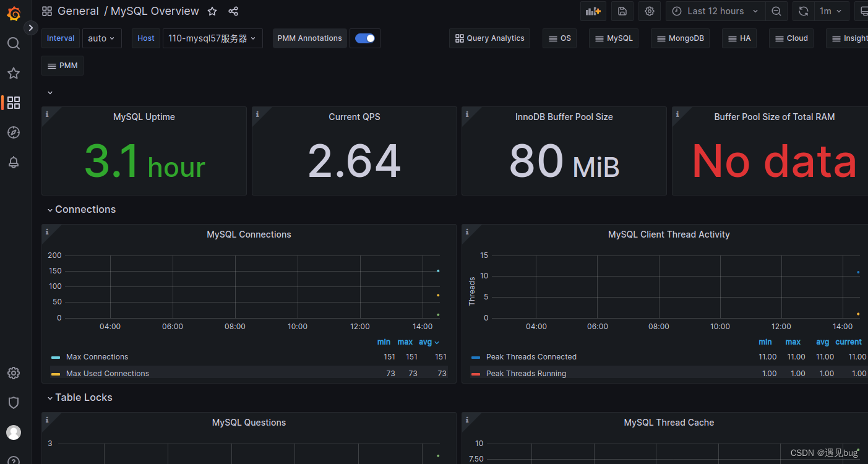Open the Cloud dashboards menu
868x464 pixels.
(x=791, y=38)
